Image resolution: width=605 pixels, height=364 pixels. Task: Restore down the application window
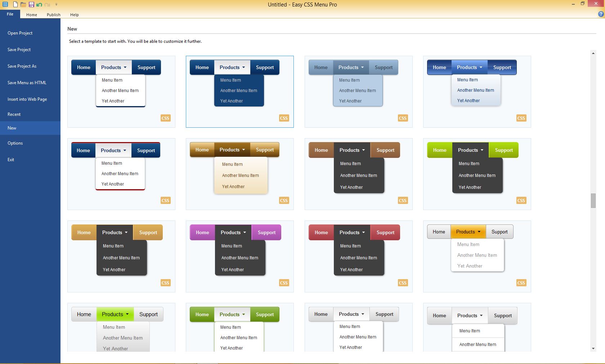(583, 4)
